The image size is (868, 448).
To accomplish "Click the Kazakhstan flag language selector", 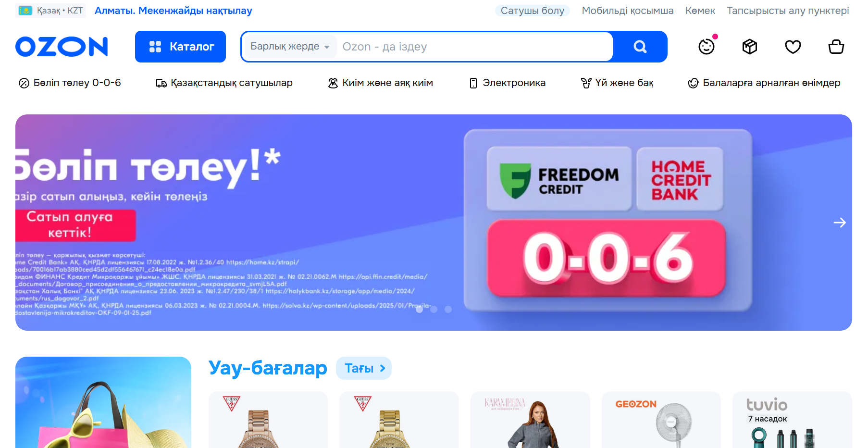I will (x=50, y=11).
